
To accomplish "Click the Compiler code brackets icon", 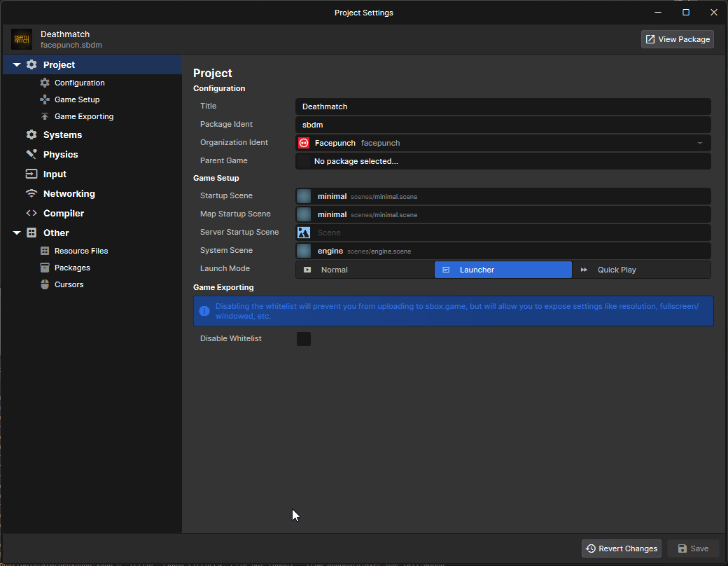I will pyautogui.click(x=31, y=213).
